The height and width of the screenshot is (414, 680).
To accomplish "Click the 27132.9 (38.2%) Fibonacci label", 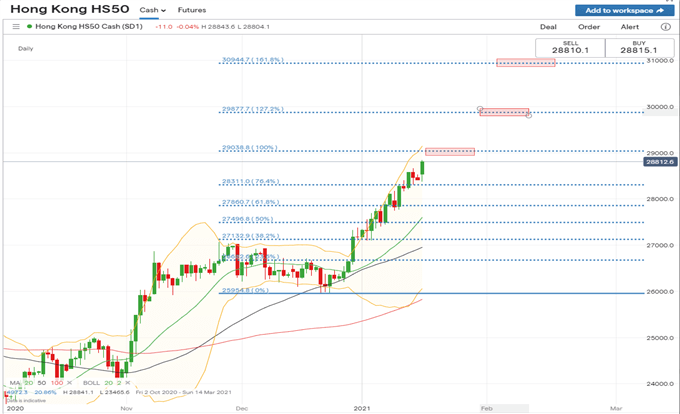I will tap(251, 236).
